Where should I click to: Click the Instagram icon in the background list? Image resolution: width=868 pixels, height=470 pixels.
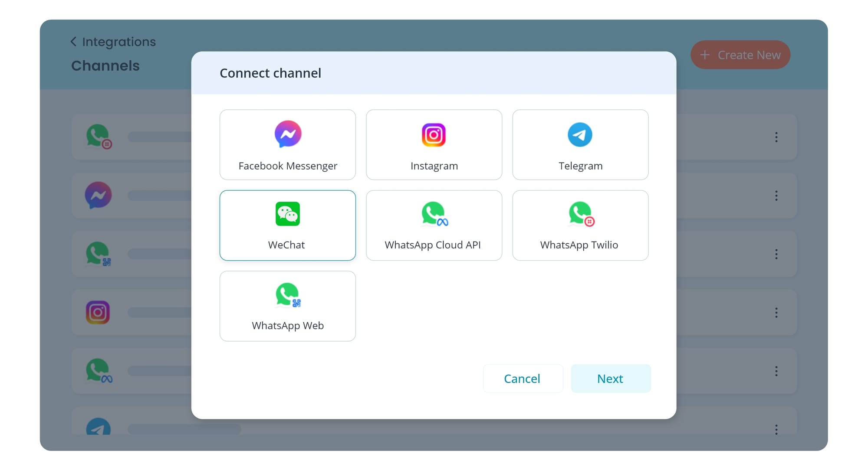click(x=98, y=312)
